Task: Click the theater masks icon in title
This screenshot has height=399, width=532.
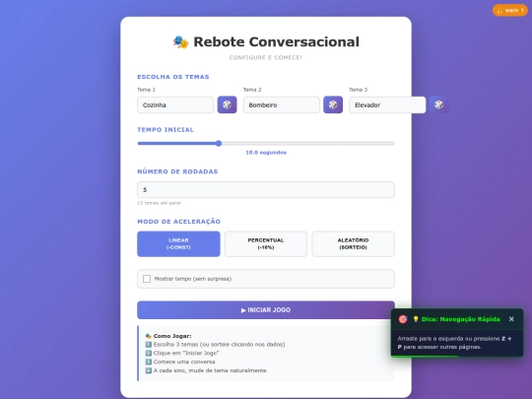Action: point(180,42)
